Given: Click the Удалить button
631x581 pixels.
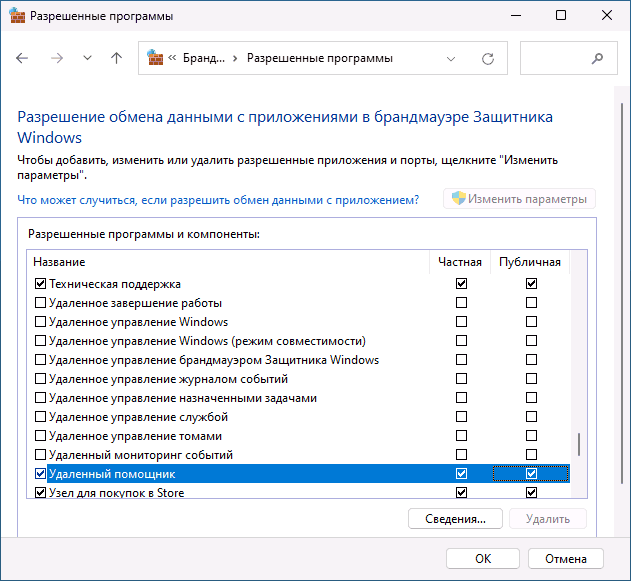Looking at the screenshot, I should [x=548, y=519].
